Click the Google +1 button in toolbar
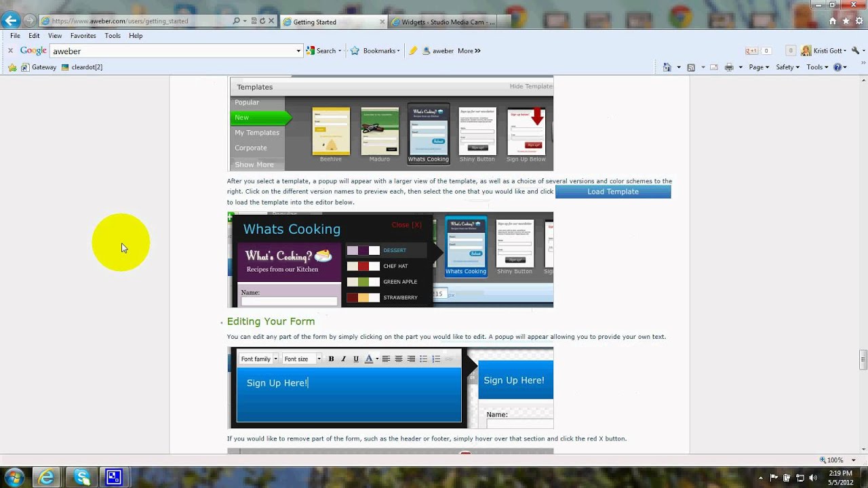Screen dimensions: 868x488 pyautogui.click(x=751, y=51)
